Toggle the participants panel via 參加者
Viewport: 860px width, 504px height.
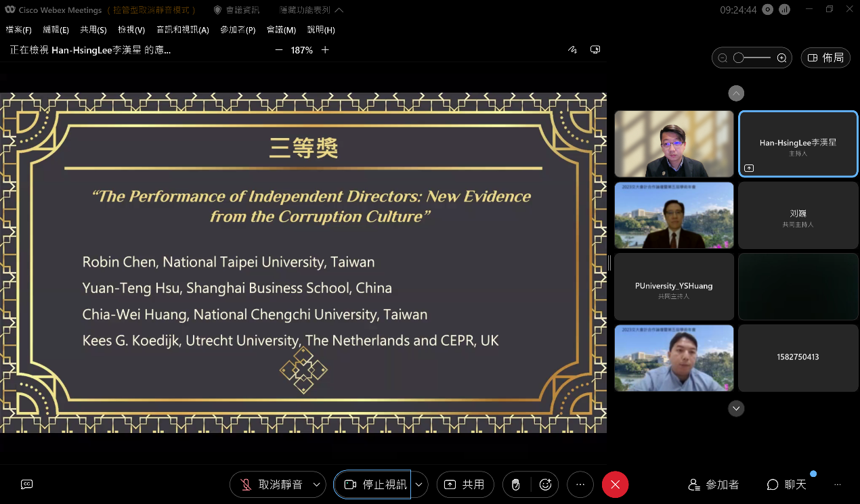pyautogui.click(x=714, y=484)
